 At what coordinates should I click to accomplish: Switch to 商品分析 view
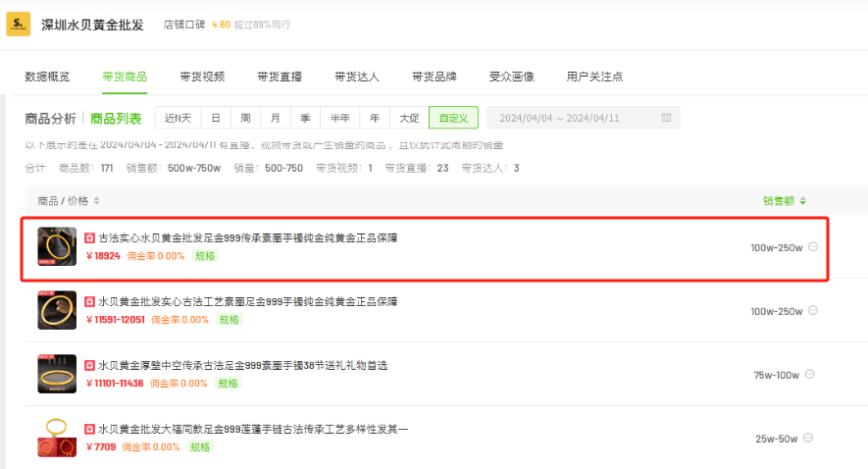[x=50, y=119]
